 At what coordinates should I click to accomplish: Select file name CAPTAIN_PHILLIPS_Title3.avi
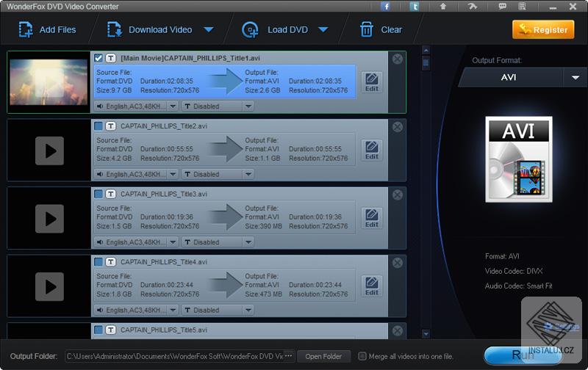tap(163, 194)
